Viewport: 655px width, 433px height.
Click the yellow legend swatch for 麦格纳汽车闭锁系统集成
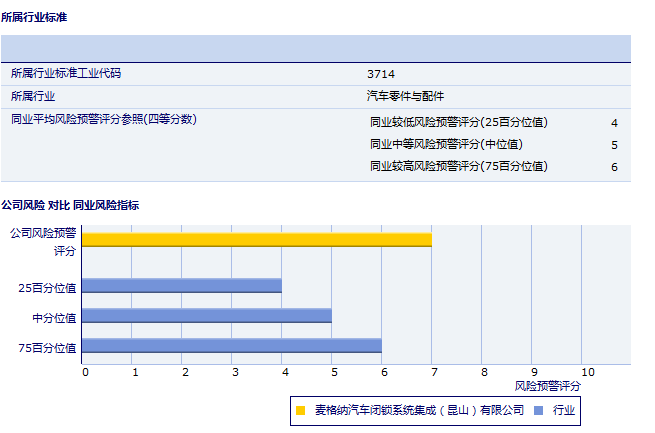(x=300, y=410)
